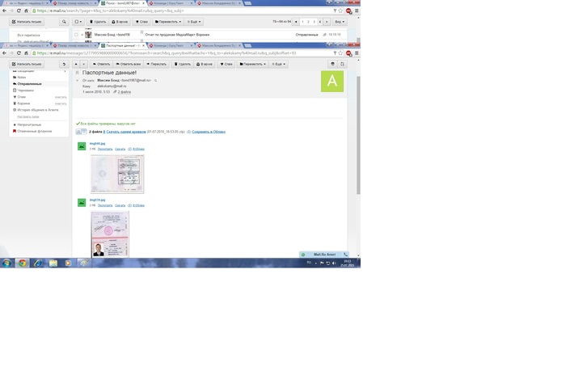Click 'Ответить всем' in the toolbar
The image size is (566, 392).
129,64
